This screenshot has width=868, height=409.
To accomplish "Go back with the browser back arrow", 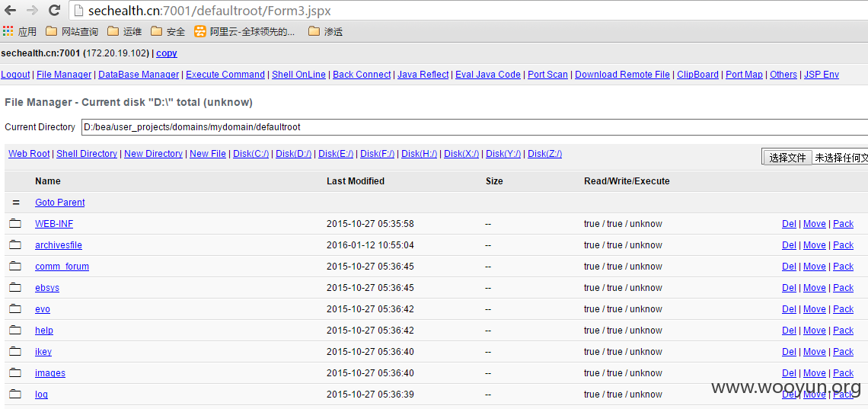I will (x=9, y=10).
